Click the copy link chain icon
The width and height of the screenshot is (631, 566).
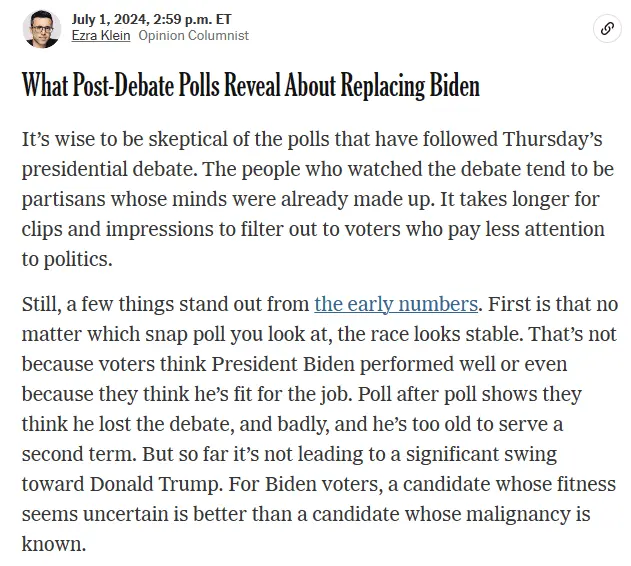(x=606, y=28)
